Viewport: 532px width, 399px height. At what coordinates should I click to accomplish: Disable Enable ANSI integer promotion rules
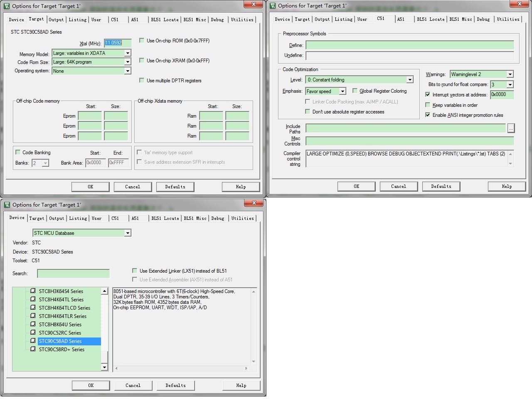[428, 115]
